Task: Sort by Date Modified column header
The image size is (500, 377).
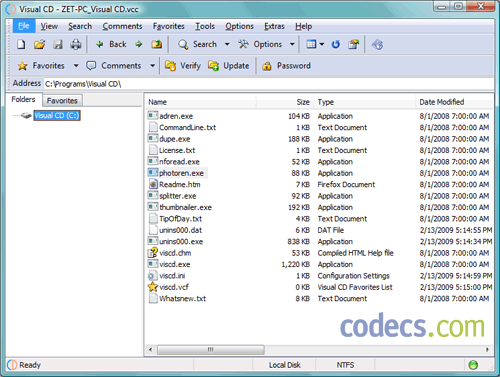Action: coord(441,102)
